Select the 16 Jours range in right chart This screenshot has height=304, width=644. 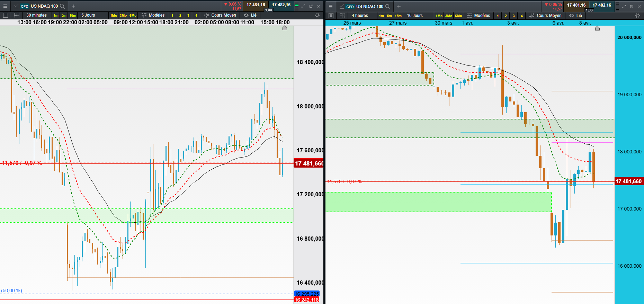(415, 16)
